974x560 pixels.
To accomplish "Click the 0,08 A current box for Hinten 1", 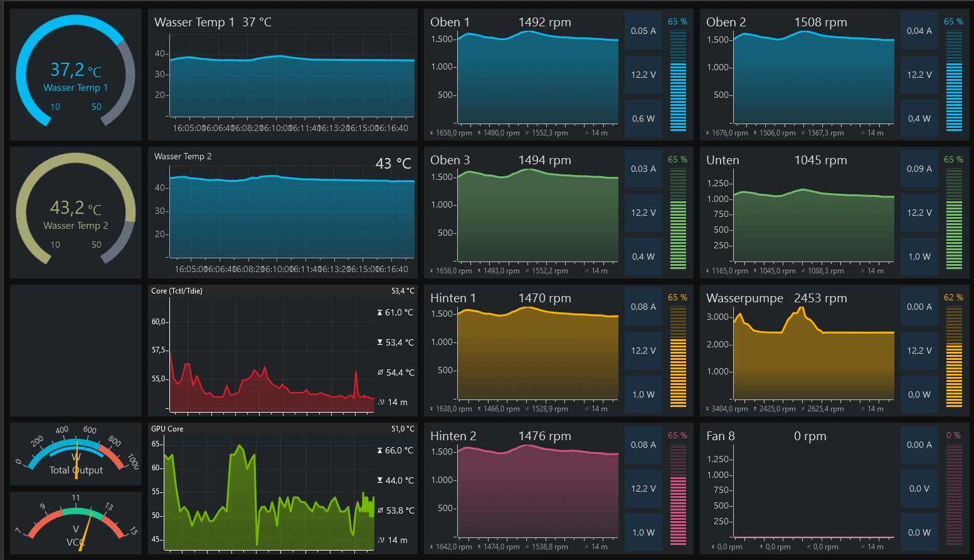I will pos(643,307).
